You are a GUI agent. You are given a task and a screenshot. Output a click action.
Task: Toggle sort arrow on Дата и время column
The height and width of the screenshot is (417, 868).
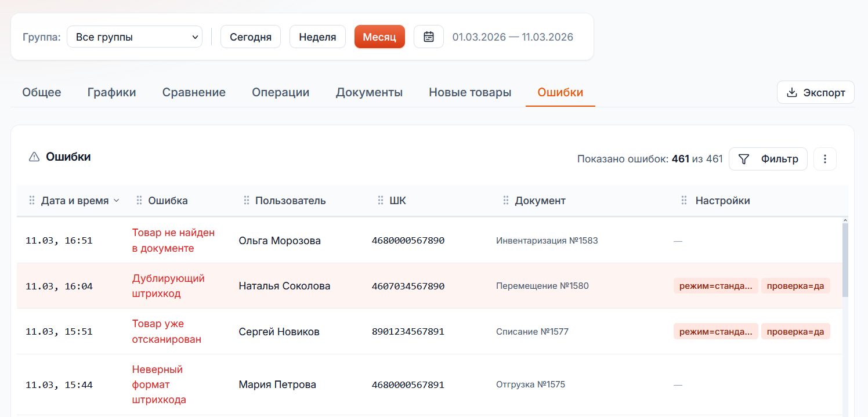click(116, 201)
